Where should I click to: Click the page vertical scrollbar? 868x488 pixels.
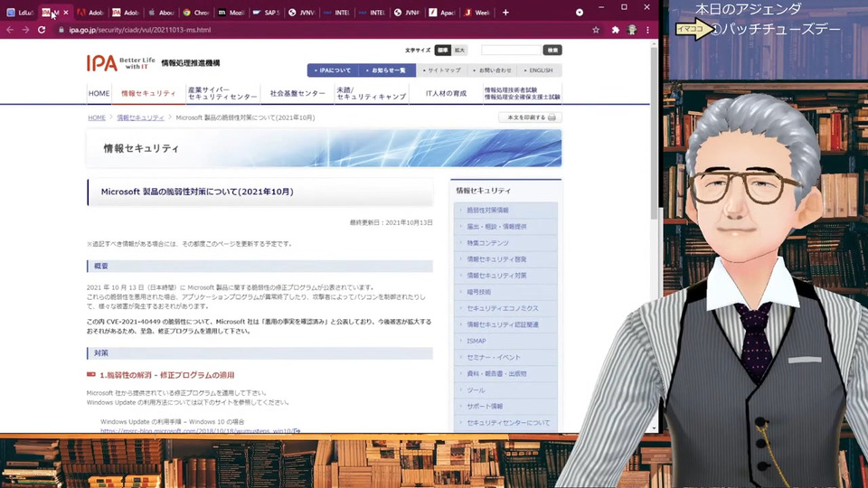point(654,133)
